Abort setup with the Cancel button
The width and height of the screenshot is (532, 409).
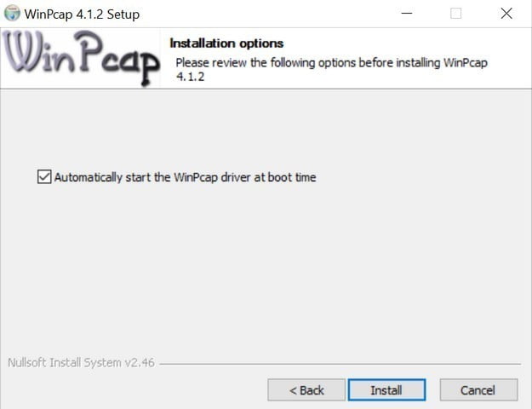tap(478, 390)
